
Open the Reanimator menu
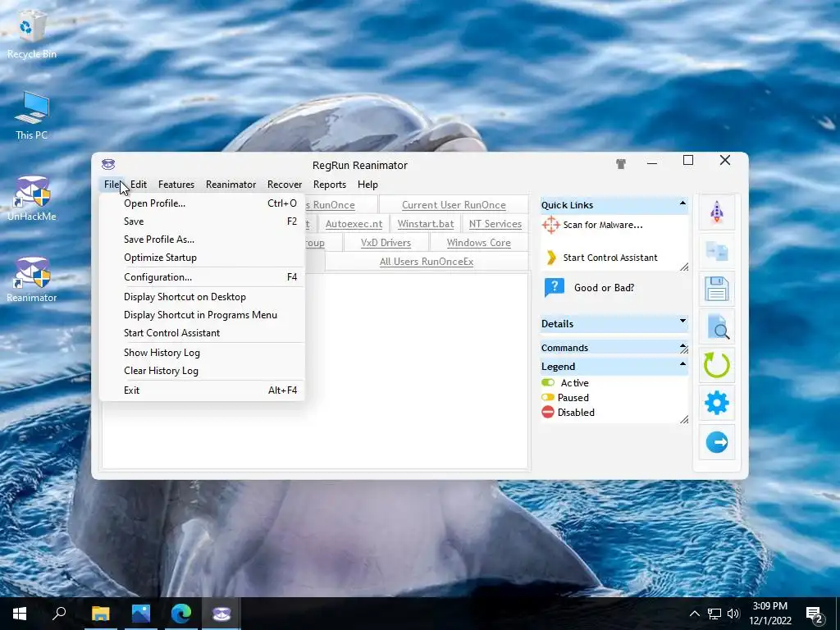[x=231, y=185]
